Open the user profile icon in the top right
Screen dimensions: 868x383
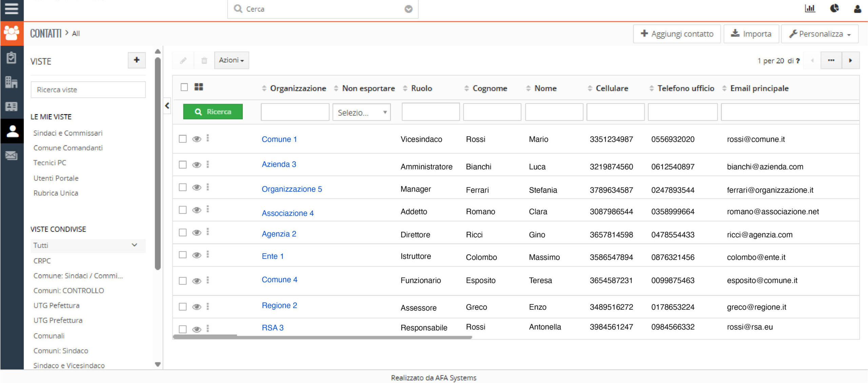857,9
